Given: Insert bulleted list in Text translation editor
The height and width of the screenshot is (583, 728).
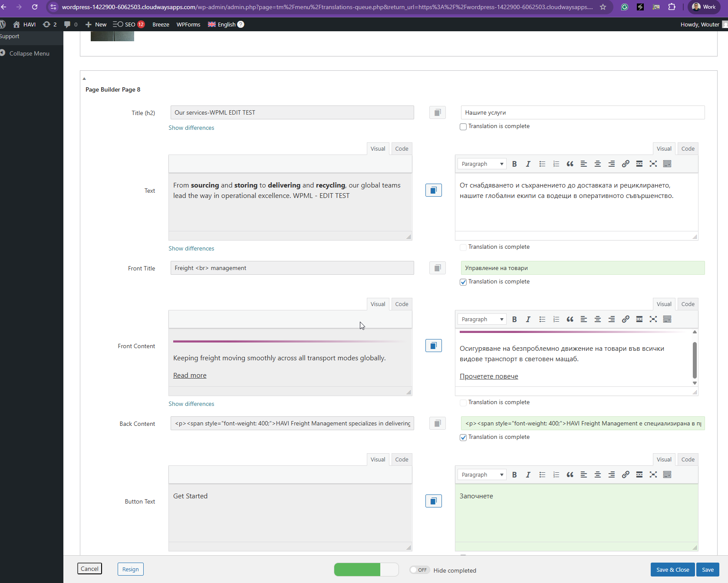Looking at the screenshot, I should (542, 164).
